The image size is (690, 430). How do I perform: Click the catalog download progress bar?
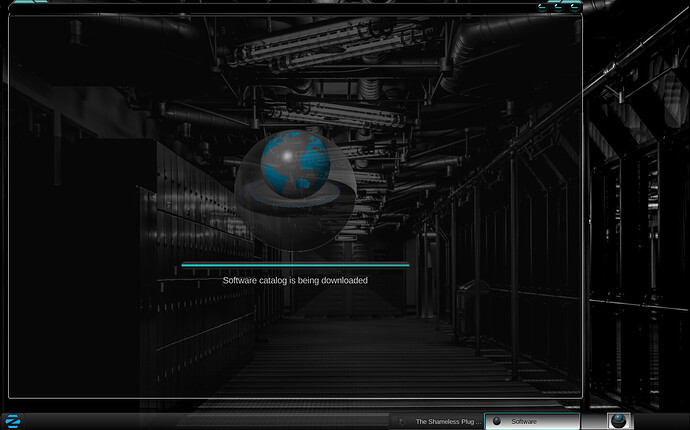point(295,265)
